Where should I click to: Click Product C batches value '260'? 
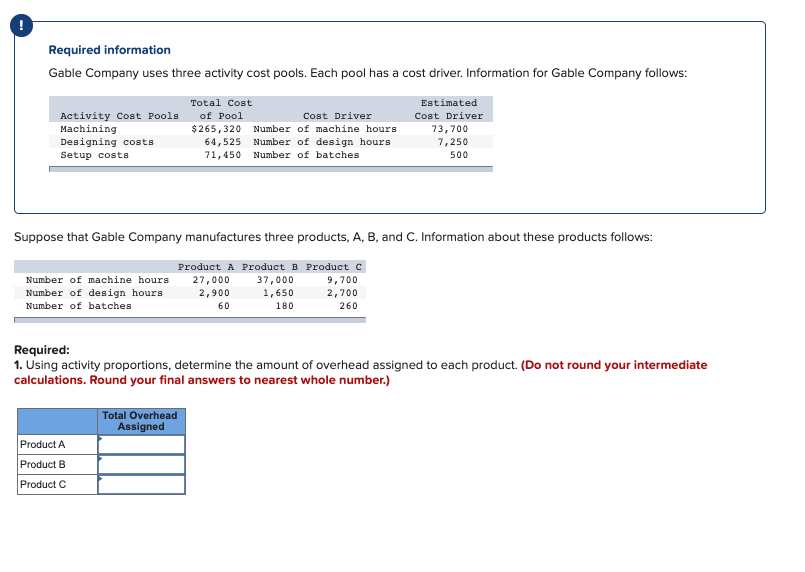(349, 306)
